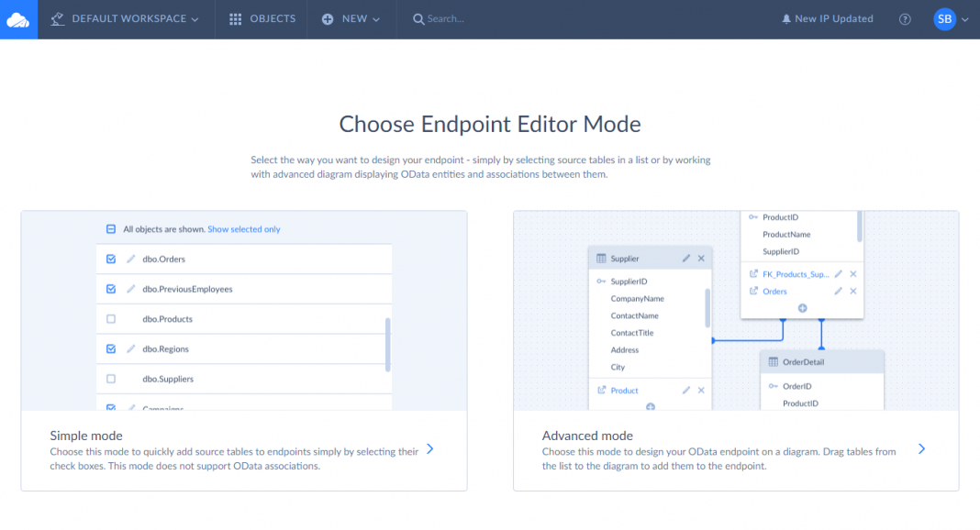Remove the FK_Products_Sup association with X
980x530 pixels.
pyautogui.click(x=852, y=274)
